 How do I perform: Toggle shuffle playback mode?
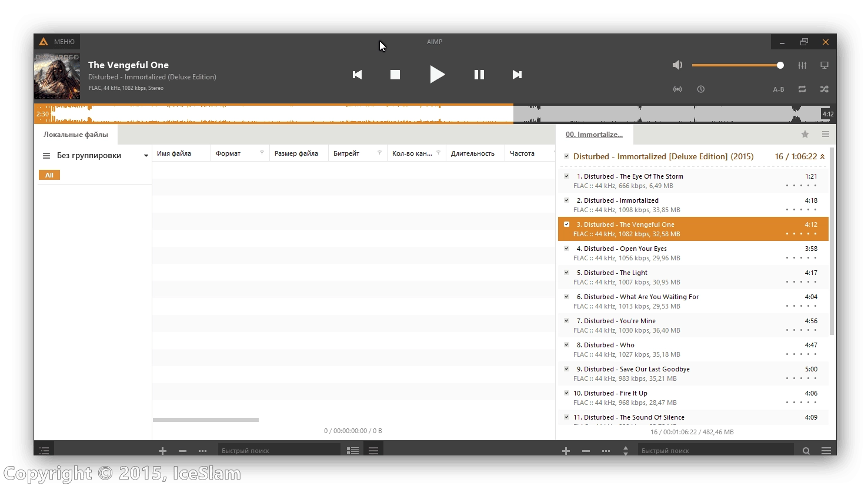pos(824,89)
